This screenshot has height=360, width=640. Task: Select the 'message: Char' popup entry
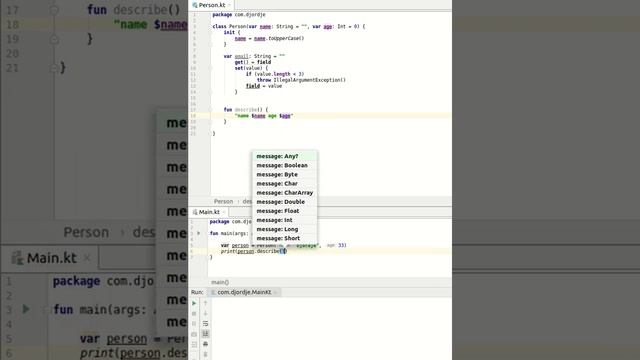tap(284, 183)
